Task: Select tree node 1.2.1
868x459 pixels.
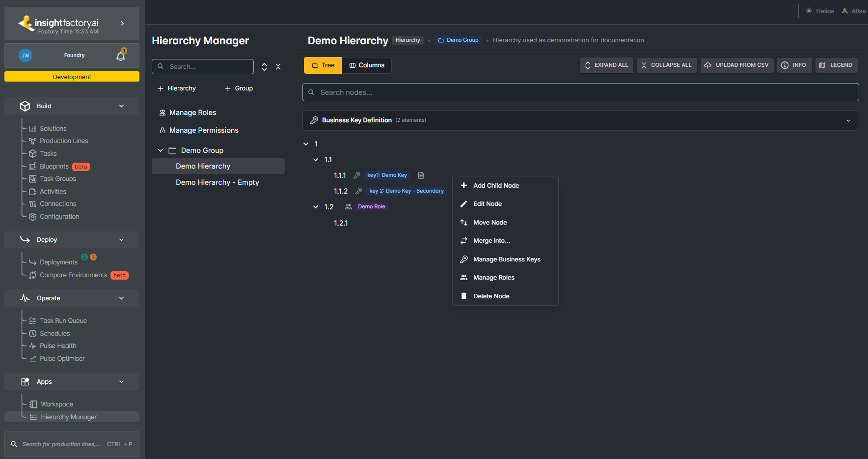Action: (341, 223)
